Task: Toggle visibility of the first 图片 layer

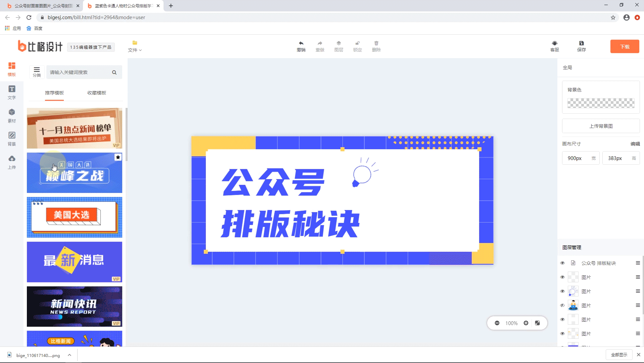Action: coord(562,277)
